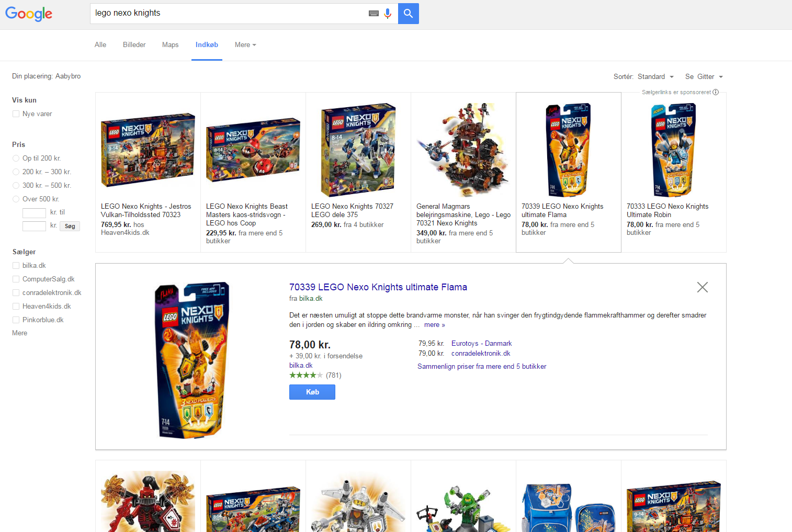
Task: Switch to the Billeder tab
Action: (x=134, y=45)
